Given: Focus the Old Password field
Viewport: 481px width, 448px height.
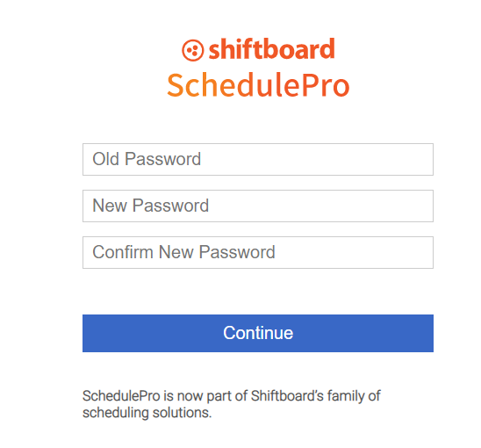Looking at the screenshot, I should (x=258, y=159).
